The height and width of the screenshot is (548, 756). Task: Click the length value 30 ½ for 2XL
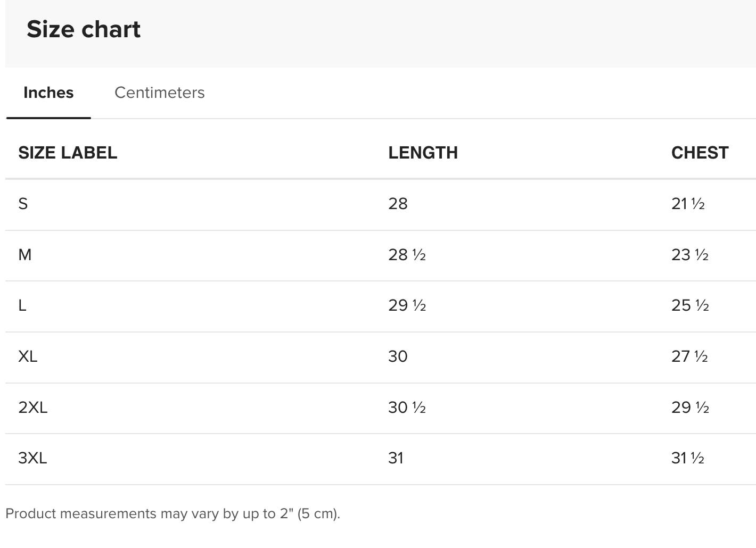click(x=407, y=408)
